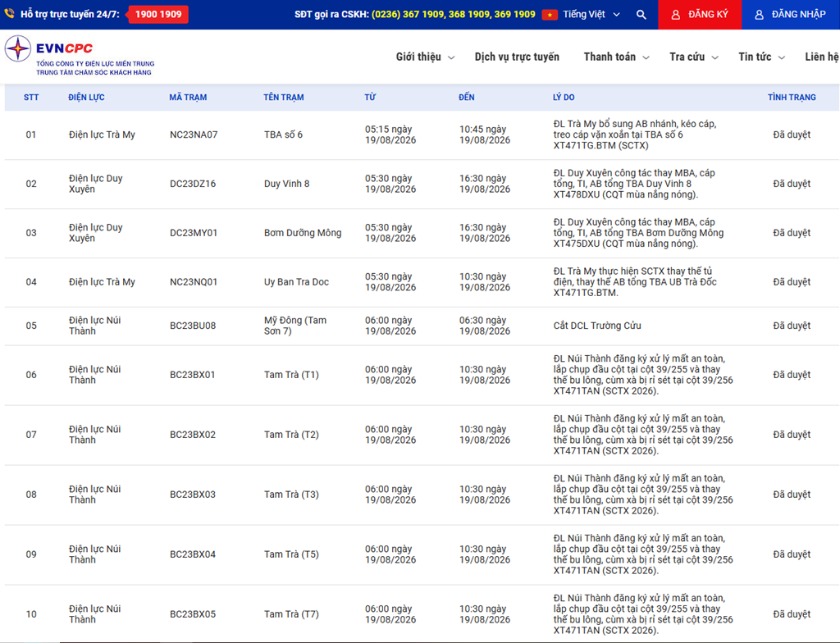Click the user icon in ĐĂNG NHẬP
840x643 pixels.
click(759, 15)
